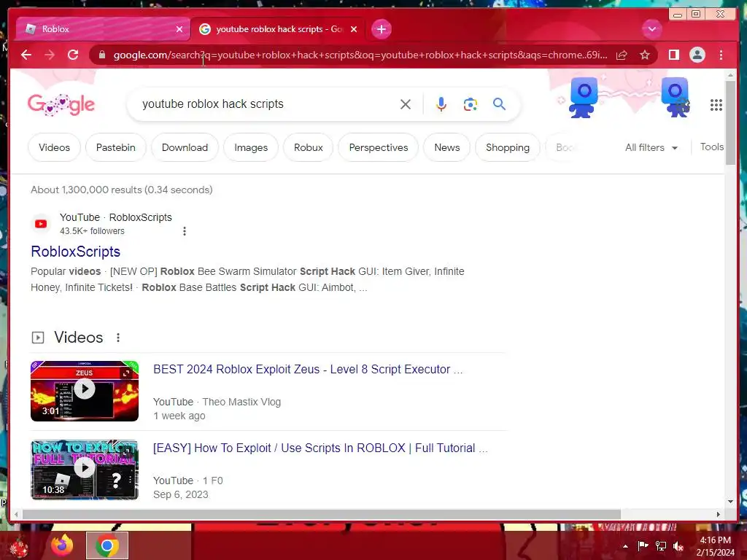
Task: View site info via the padlock icon
Action: [101, 55]
